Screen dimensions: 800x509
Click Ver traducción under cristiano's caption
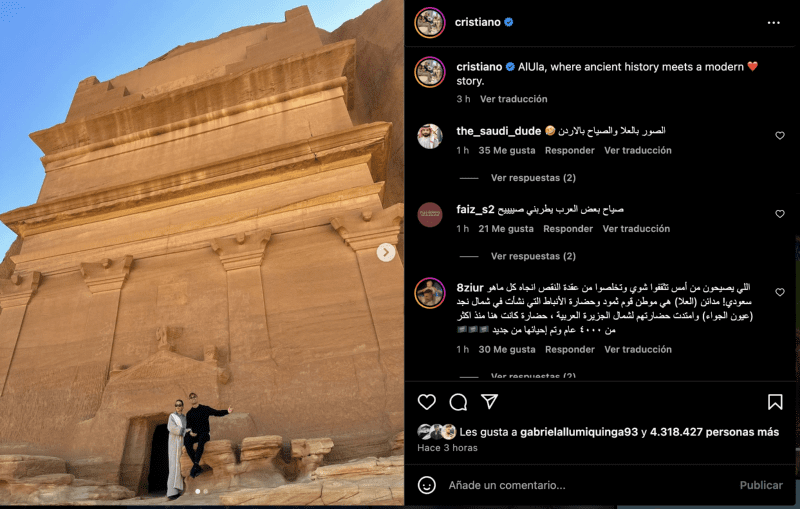(513, 99)
